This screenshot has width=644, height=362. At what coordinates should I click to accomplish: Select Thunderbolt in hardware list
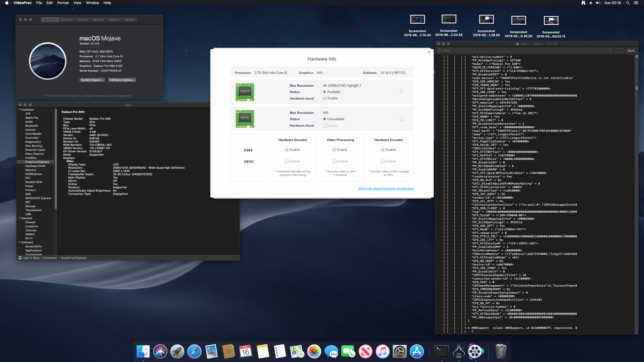pyautogui.click(x=33, y=210)
